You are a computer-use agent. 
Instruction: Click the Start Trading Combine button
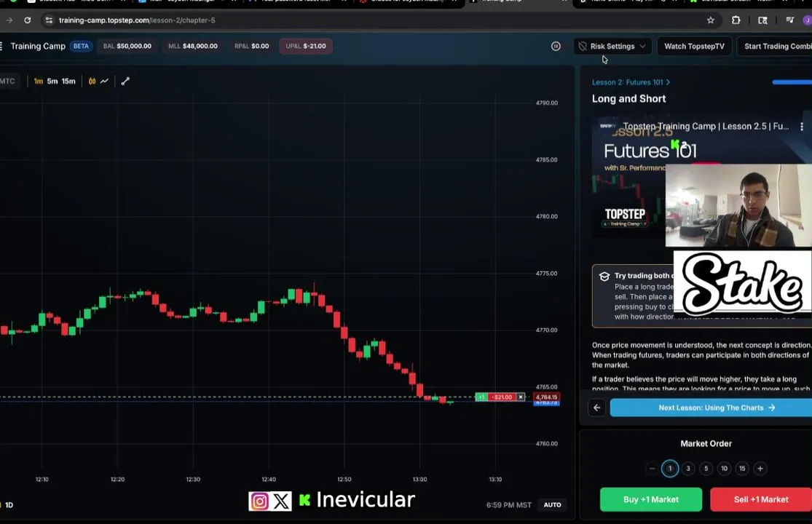(x=776, y=46)
